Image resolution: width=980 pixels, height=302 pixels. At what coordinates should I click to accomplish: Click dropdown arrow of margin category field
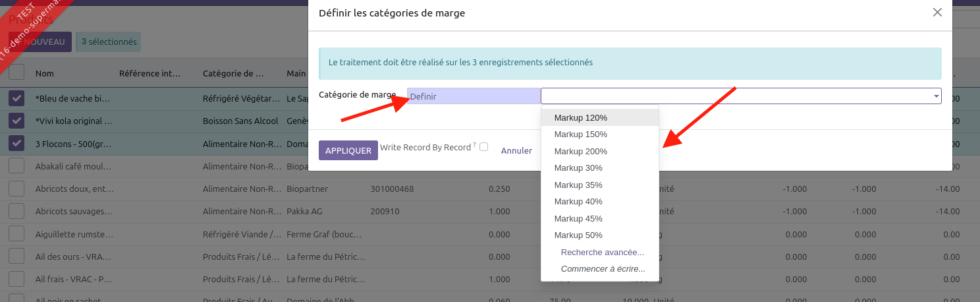(936, 96)
